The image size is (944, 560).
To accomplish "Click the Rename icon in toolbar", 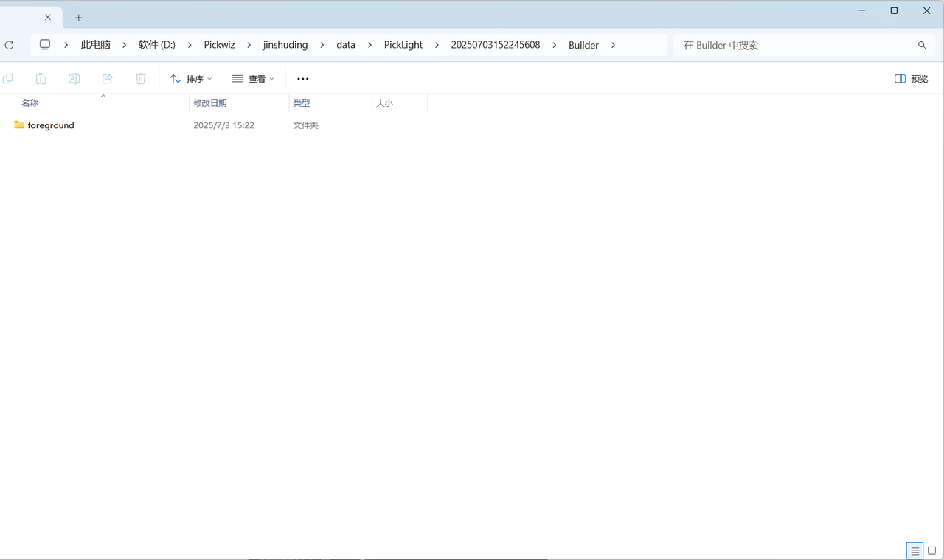I will coord(74,79).
